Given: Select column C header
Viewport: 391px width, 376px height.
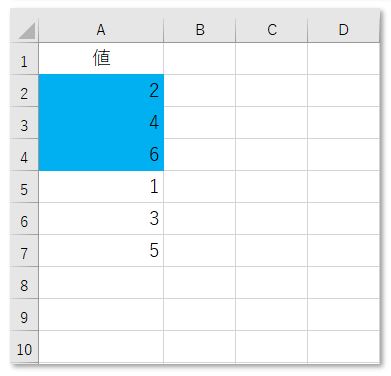Looking at the screenshot, I should click(x=272, y=30).
